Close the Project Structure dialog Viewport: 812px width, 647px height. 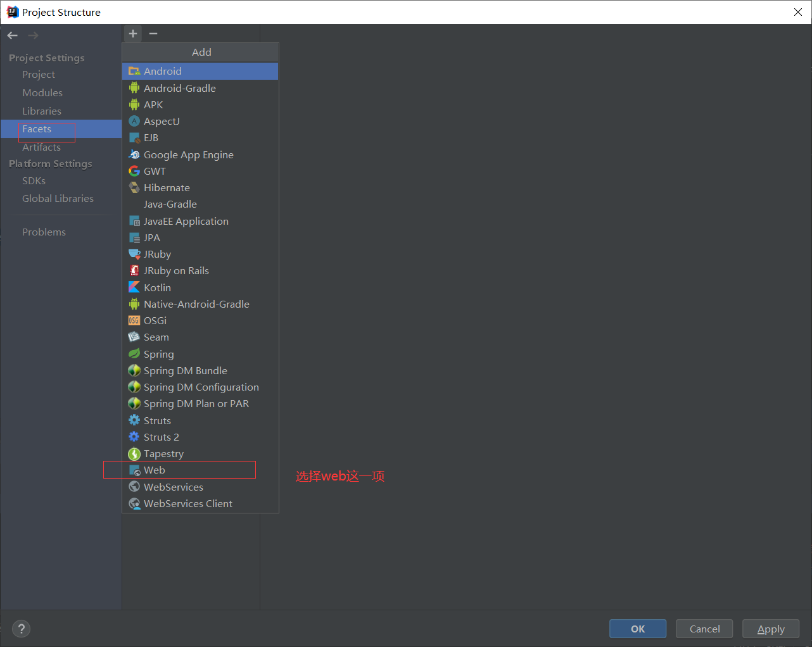tap(798, 12)
